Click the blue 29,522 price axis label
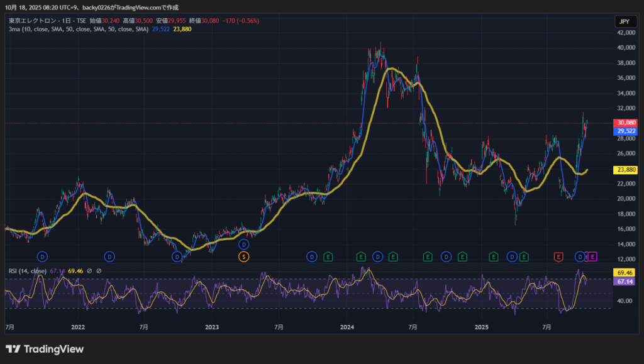Image resolution: width=644 pixels, height=364 pixels. point(626,131)
